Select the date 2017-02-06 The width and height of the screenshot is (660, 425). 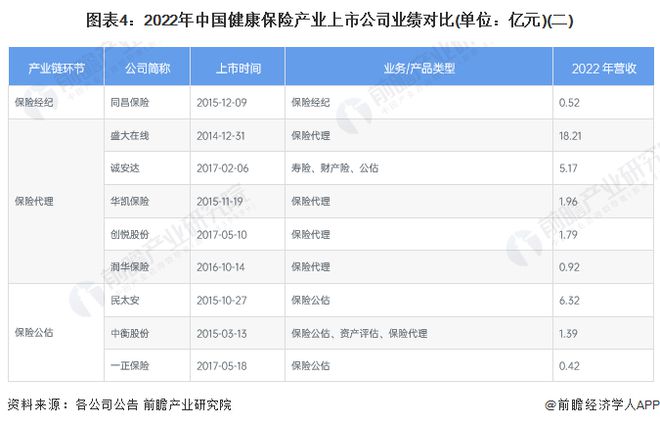coord(222,168)
